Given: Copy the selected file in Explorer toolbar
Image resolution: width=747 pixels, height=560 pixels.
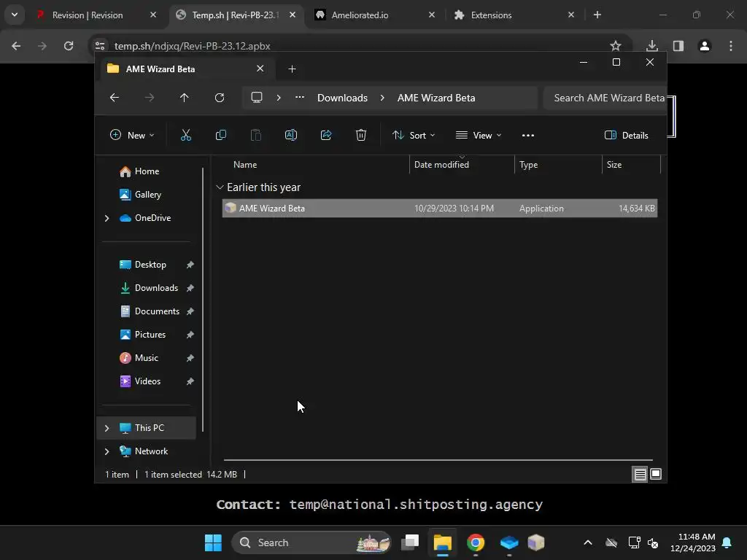Looking at the screenshot, I should (220, 135).
